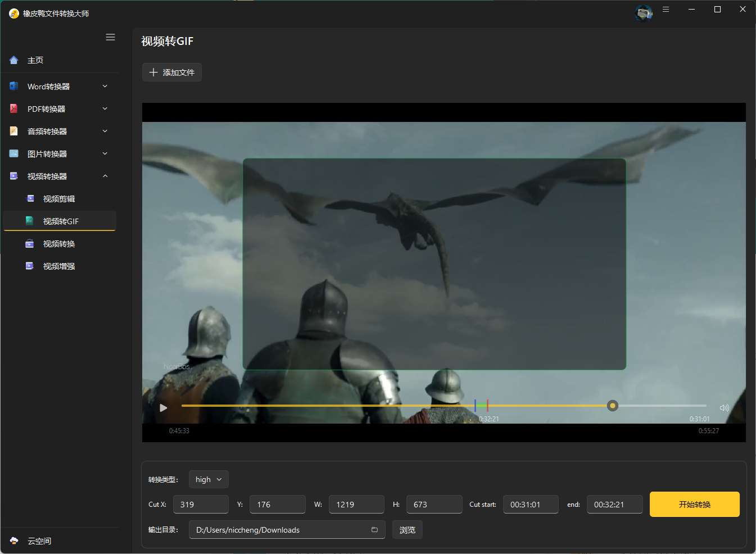The image size is (756, 554).
Task: Click the 0:45:33 current time label
Action: pyautogui.click(x=179, y=431)
